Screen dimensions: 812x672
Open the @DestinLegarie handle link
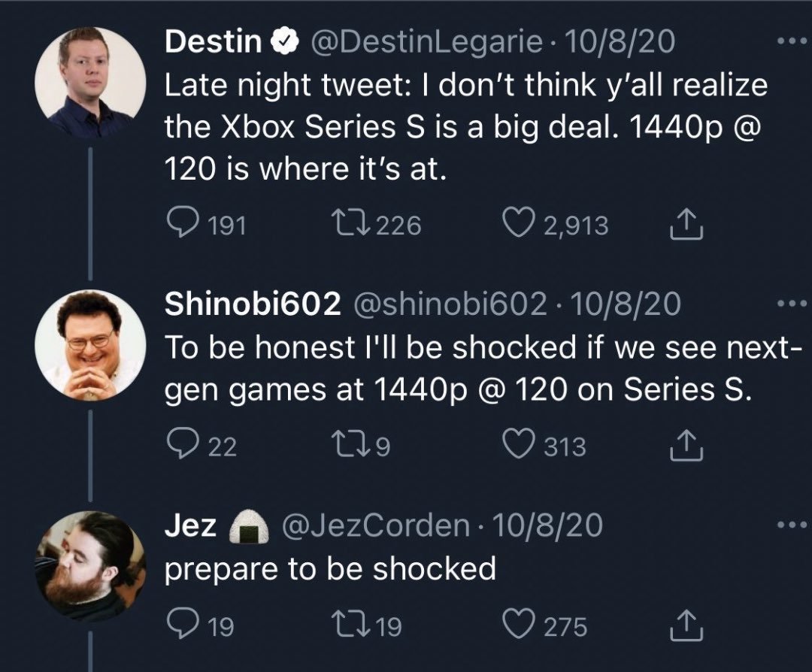(x=422, y=41)
